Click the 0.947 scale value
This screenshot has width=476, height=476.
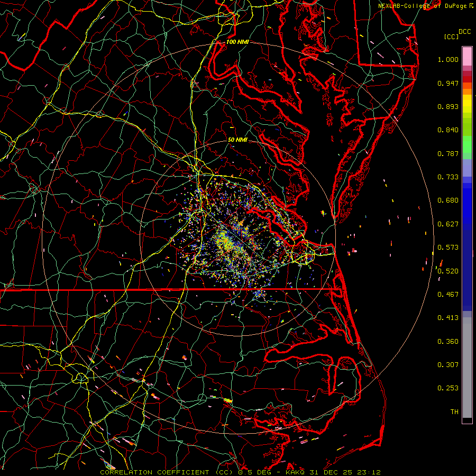coord(448,83)
